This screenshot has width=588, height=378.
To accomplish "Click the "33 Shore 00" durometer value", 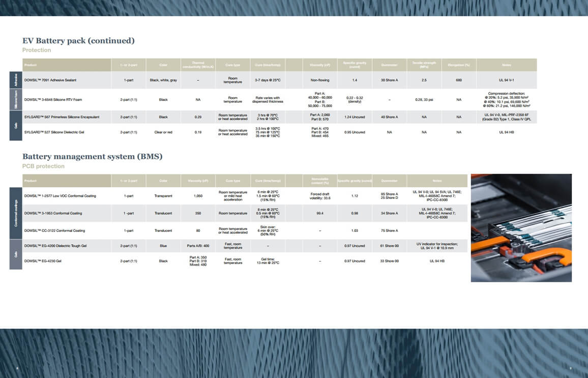I will point(389,261).
